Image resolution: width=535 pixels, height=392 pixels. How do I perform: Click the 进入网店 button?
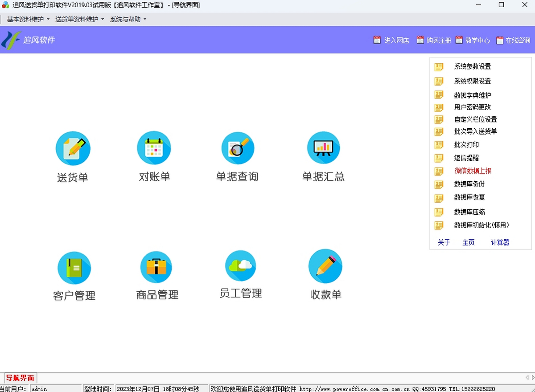(x=391, y=40)
